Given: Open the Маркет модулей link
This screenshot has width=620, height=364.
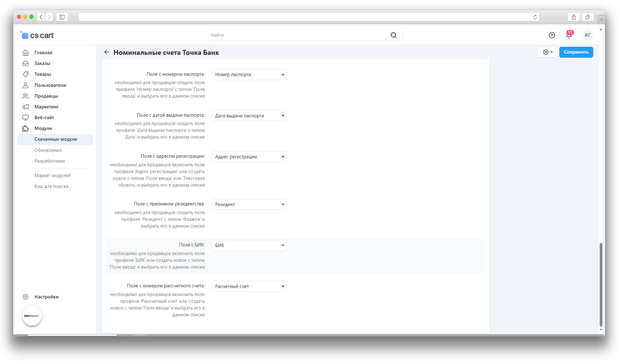Looking at the screenshot, I should coord(52,176).
